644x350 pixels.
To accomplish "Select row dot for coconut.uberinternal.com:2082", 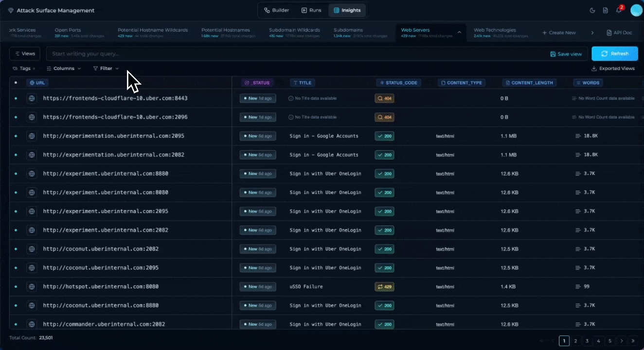I will pyautogui.click(x=16, y=249).
